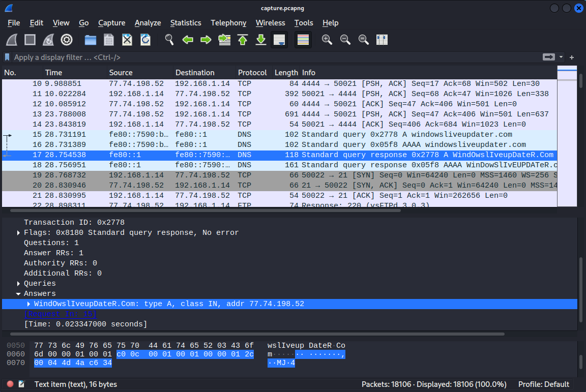Open the File menu

click(14, 23)
